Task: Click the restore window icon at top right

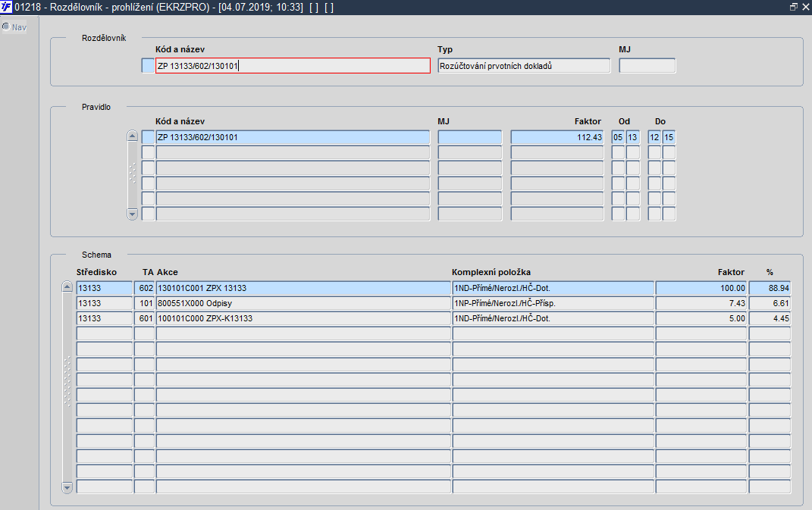Action: click(x=793, y=7)
